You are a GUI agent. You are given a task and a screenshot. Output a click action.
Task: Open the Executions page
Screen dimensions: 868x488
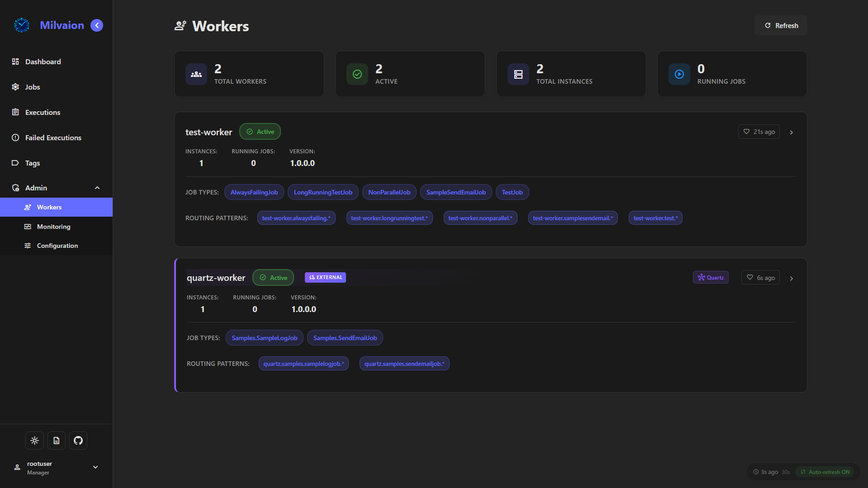click(x=42, y=112)
